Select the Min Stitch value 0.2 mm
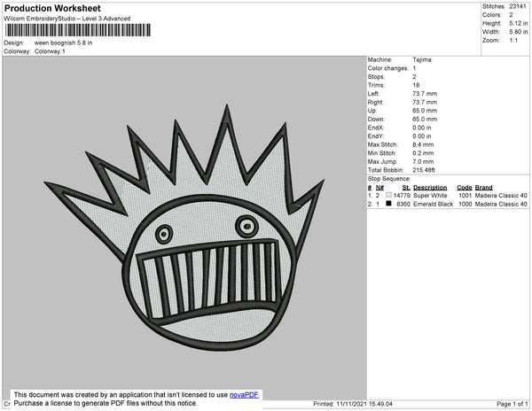 pos(423,153)
